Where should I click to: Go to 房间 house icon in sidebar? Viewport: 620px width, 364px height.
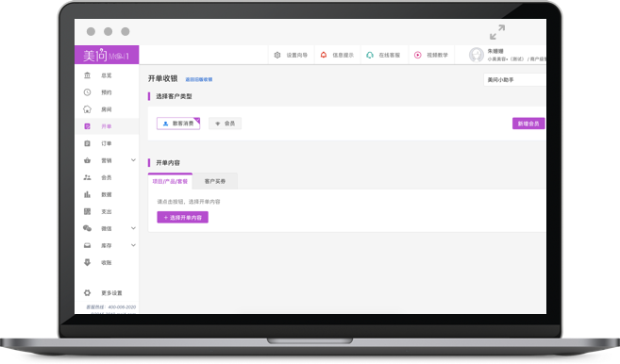pos(88,109)
